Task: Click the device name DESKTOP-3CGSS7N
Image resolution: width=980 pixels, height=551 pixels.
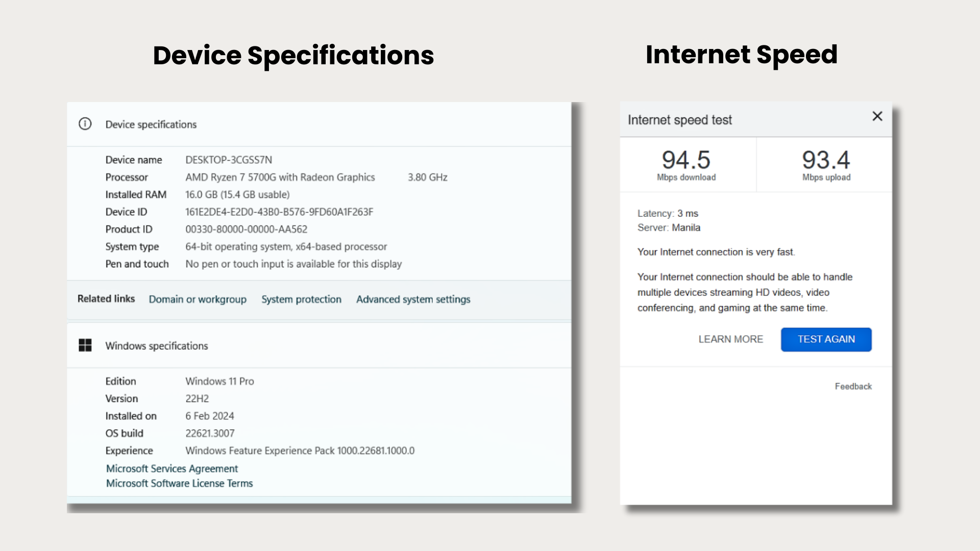Action: 229,160
